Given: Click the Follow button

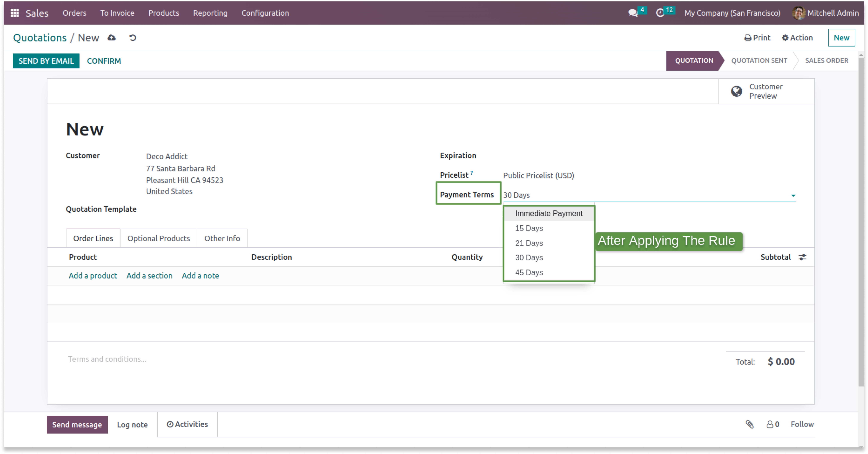Looking at the screenshot, I should (x=802, y=424).
